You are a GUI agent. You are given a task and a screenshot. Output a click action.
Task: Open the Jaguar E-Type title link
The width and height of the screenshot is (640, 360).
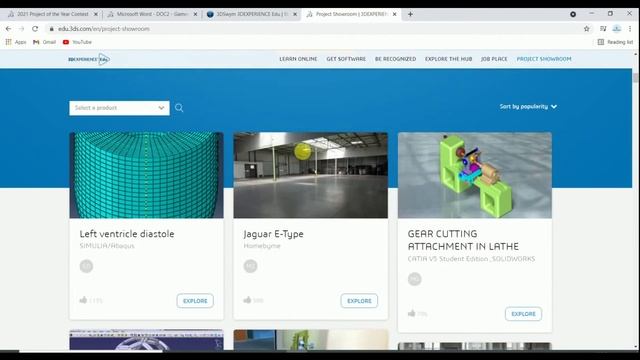(273, 234)
